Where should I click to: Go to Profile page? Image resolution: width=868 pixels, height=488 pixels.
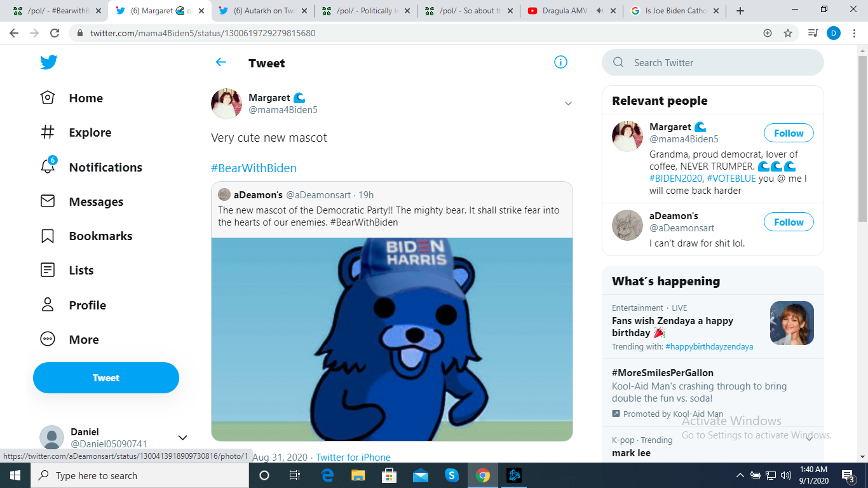tap(72, 305)
